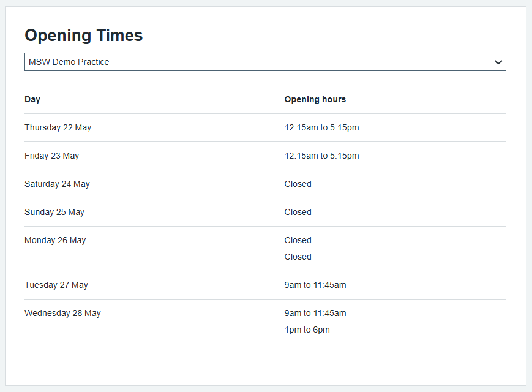The height and width of the screenshot is (392, 532).
Task: Click the Opening Times heading
Action: click(83, 36)
